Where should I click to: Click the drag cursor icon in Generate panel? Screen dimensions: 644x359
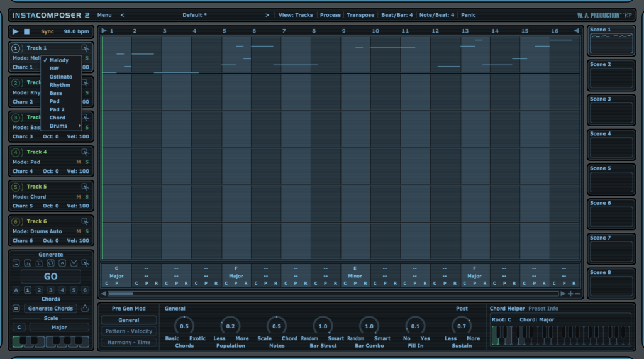click(x=85, y=263)
